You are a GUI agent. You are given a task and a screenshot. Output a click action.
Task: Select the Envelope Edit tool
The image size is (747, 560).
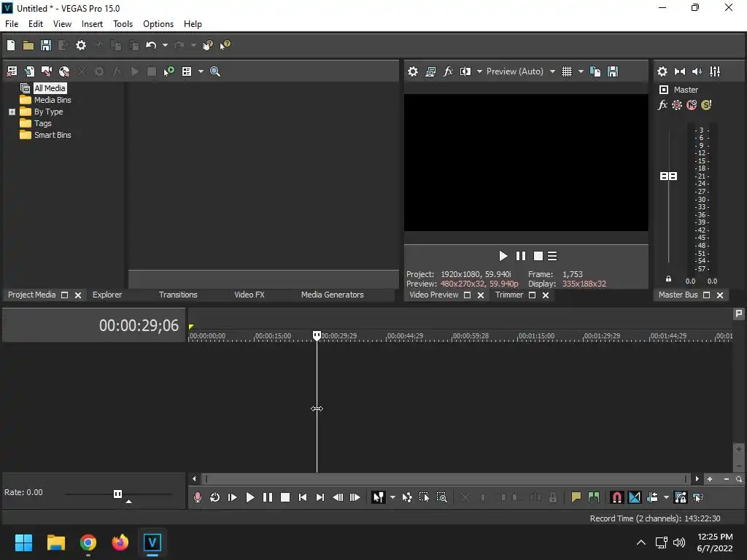tap(407, 497)
